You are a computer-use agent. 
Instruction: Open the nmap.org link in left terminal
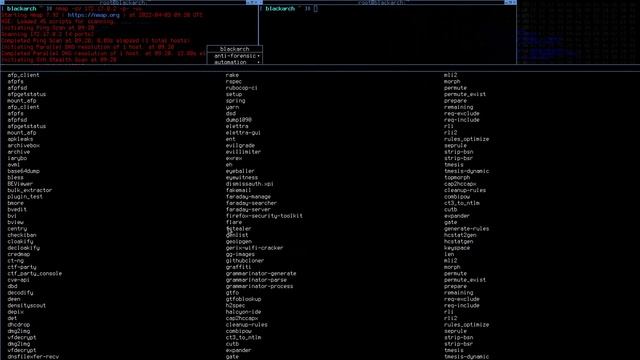click(93, 15)
